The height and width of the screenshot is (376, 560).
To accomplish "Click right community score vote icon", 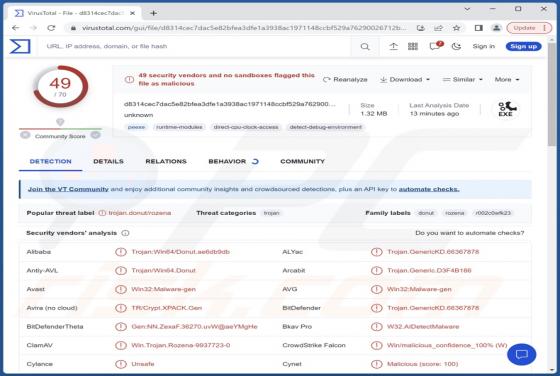I will click(x=95, y=135).
